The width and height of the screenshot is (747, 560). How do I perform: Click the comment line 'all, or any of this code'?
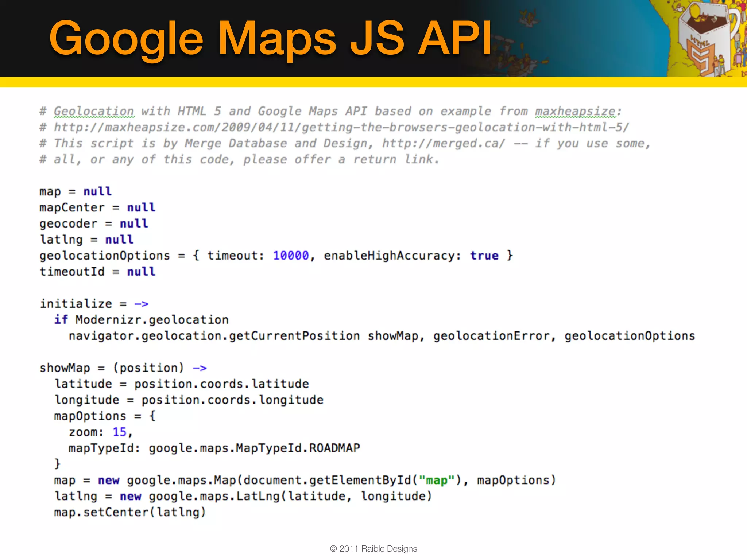(x=239, y=159)
